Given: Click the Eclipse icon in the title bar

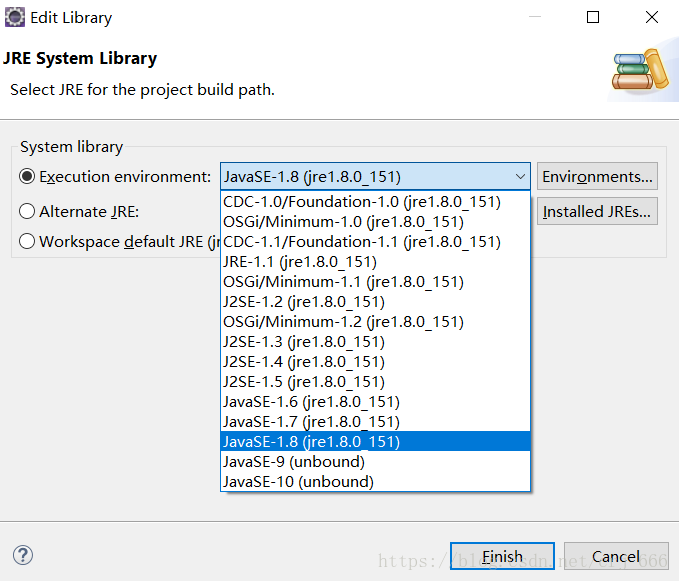Looking at the screenshot, I should point(15,17).
